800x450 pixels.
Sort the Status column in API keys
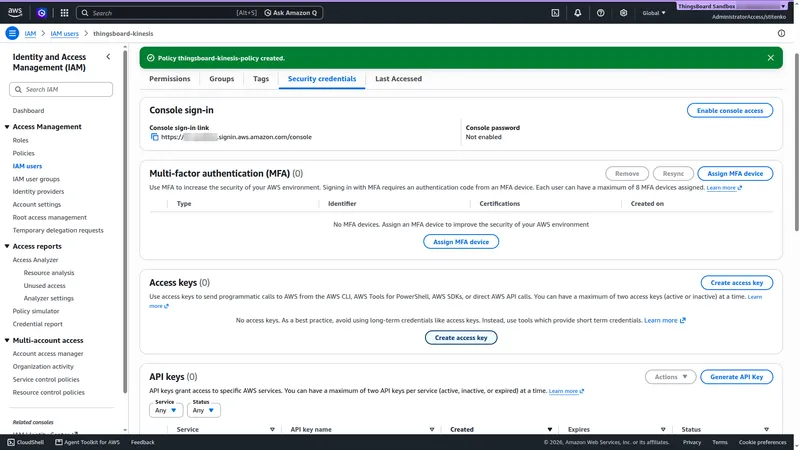[x=766, y=429]
